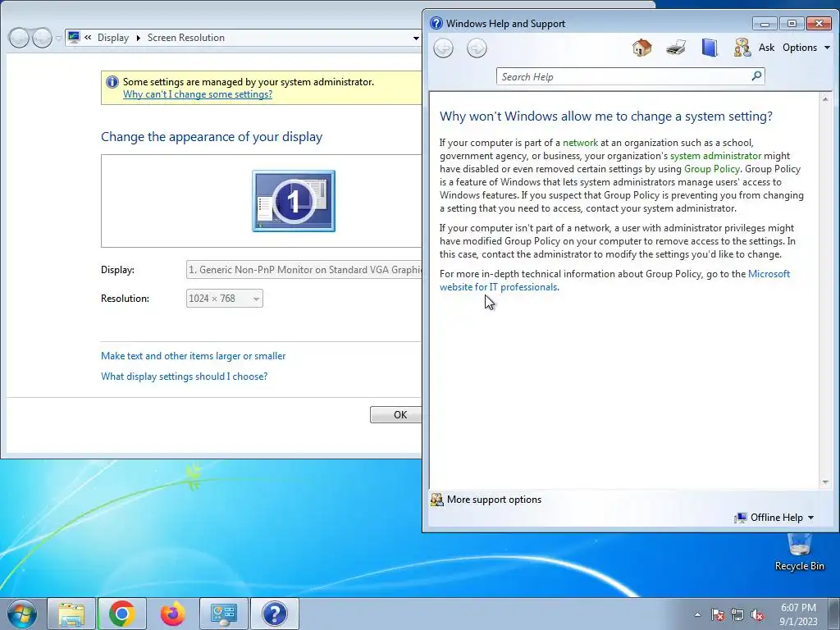Launch Firefox from the taskbar
Viewport: 840px width, 630px height.
click(x=172, y=614)
